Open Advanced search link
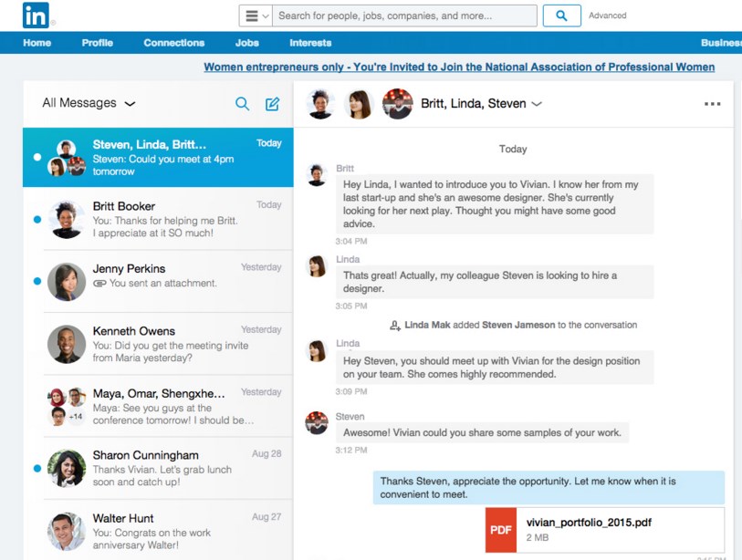This screenshot has height=560, width=742. 607,16
